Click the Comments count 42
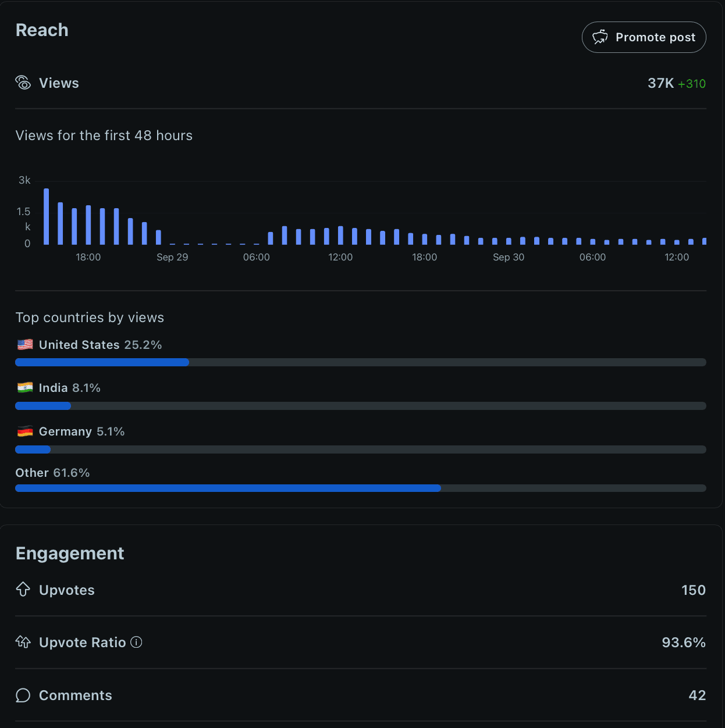The image size is (725, 728). coord(697,695)
